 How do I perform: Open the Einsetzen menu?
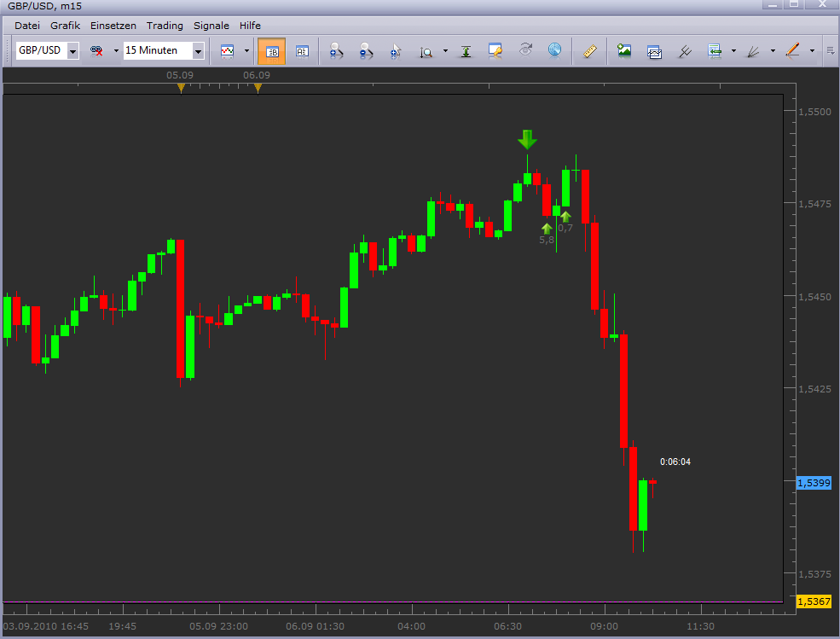pos(113,26)
